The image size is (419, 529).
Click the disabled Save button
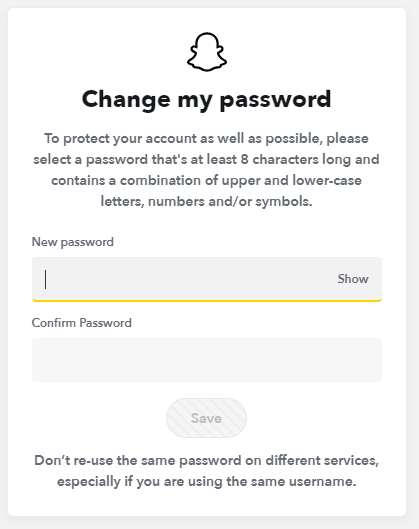[206, 418]
